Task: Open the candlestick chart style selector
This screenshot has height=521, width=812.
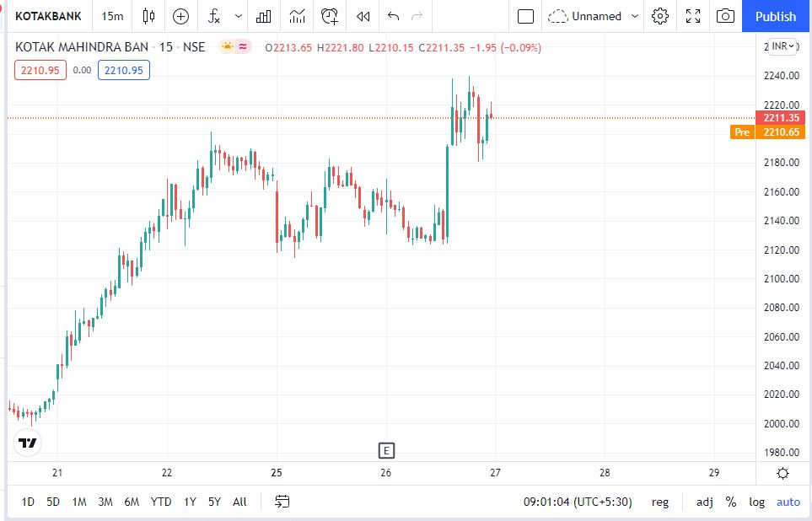Action: pyautogui.click(x=149, y=16)
